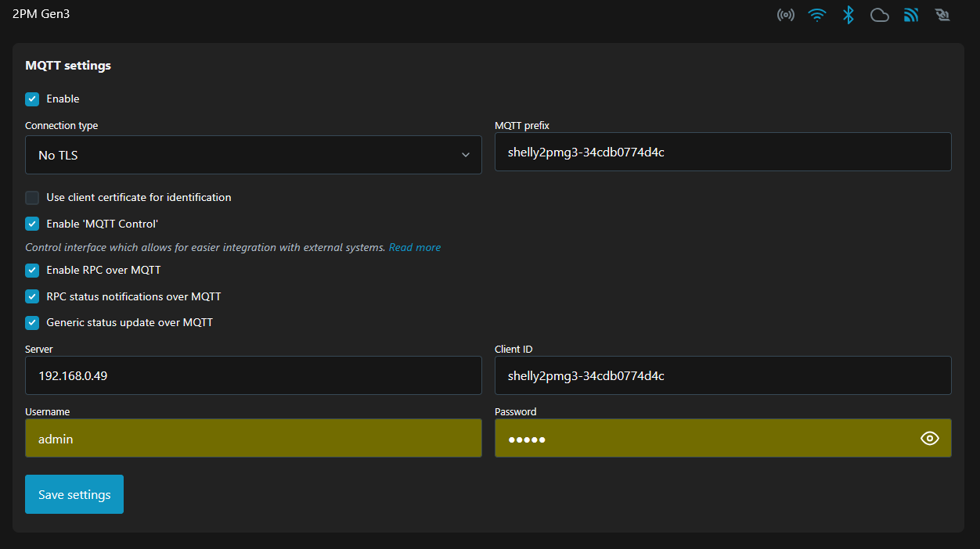Uncheck Generic status update over MQTT
Image resolution: width=980 pixels, height=549 pixels.
(x=32, y=322)
